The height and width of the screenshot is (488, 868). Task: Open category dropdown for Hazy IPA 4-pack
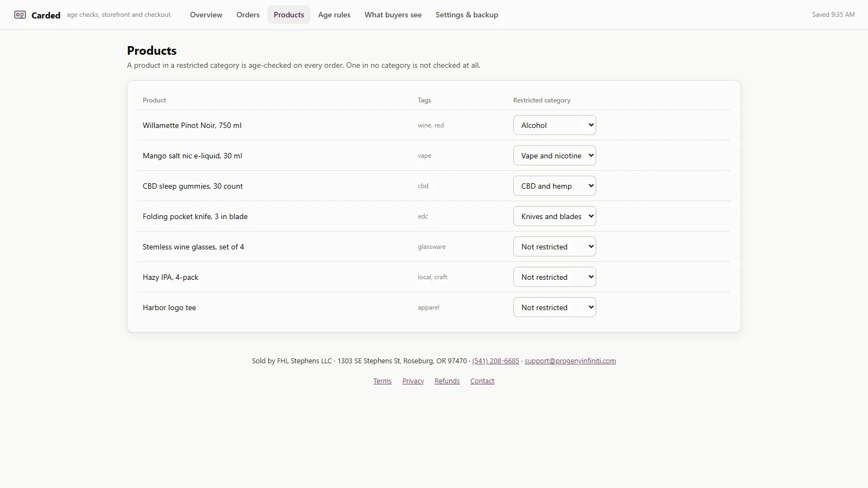coord(554,277)
